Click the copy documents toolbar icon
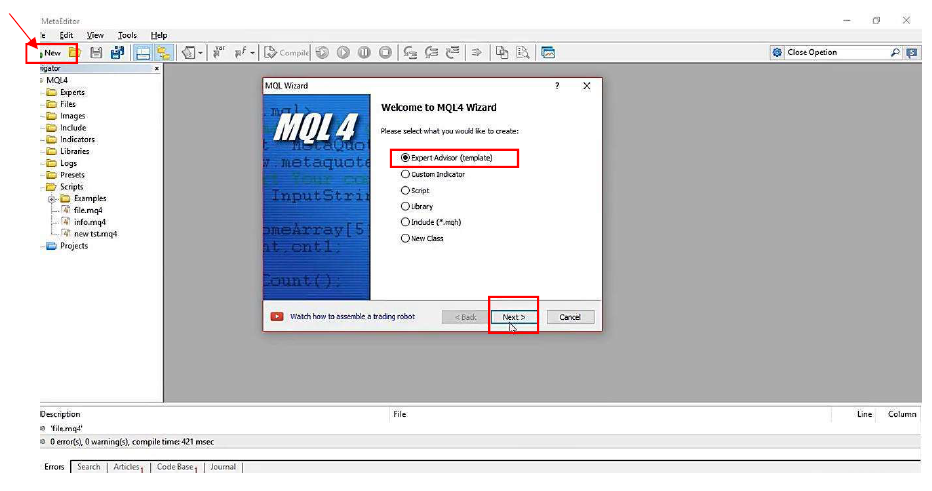This screenshot has height=491, width=932. 502,53
